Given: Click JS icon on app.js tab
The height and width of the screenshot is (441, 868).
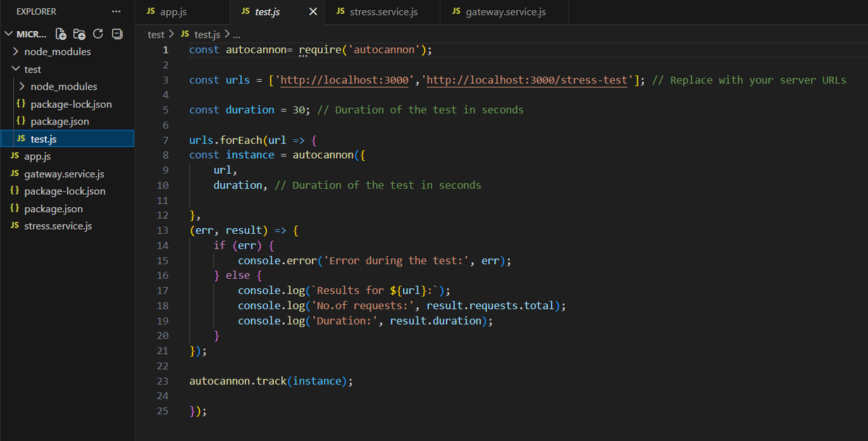Looking at the screenshot, I should (150, 12).
